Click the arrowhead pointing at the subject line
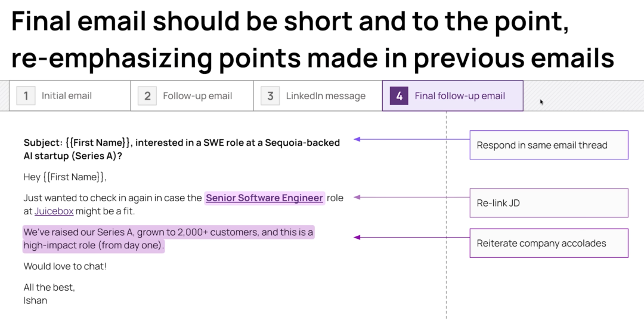 [x=357, y=140]
